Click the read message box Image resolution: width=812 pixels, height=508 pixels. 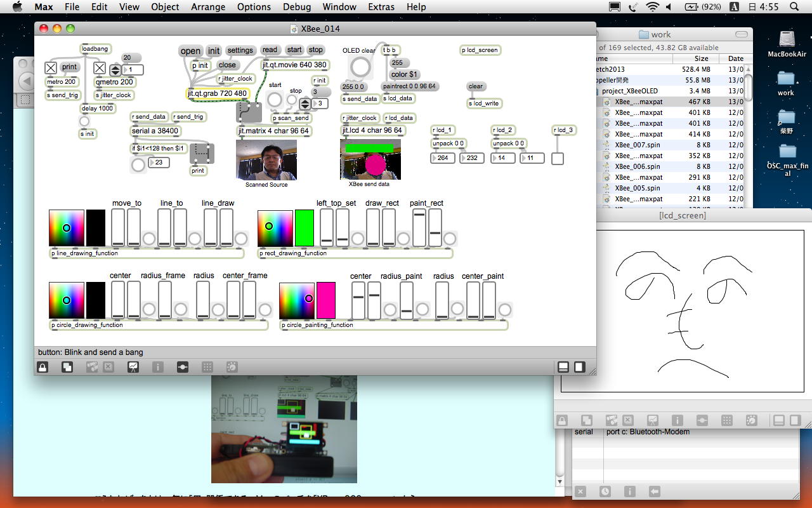tap(270, 50)
